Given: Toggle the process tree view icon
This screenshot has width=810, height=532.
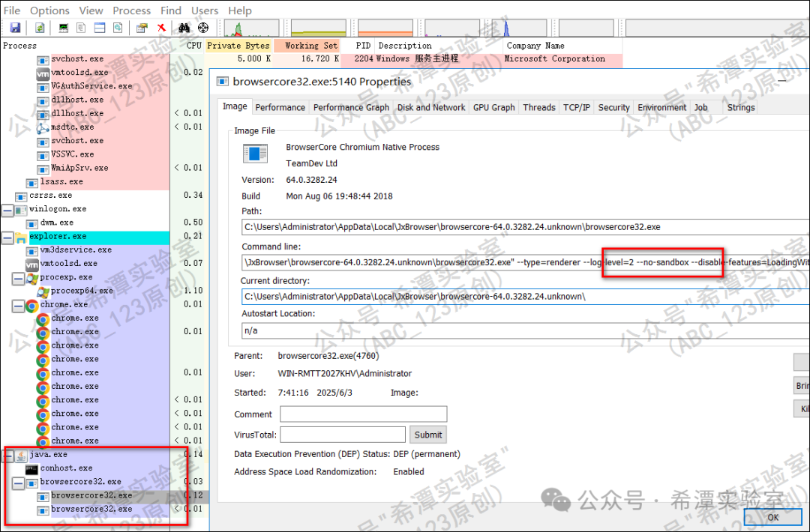Looking at the screenshot, I should tap(81, 27).
